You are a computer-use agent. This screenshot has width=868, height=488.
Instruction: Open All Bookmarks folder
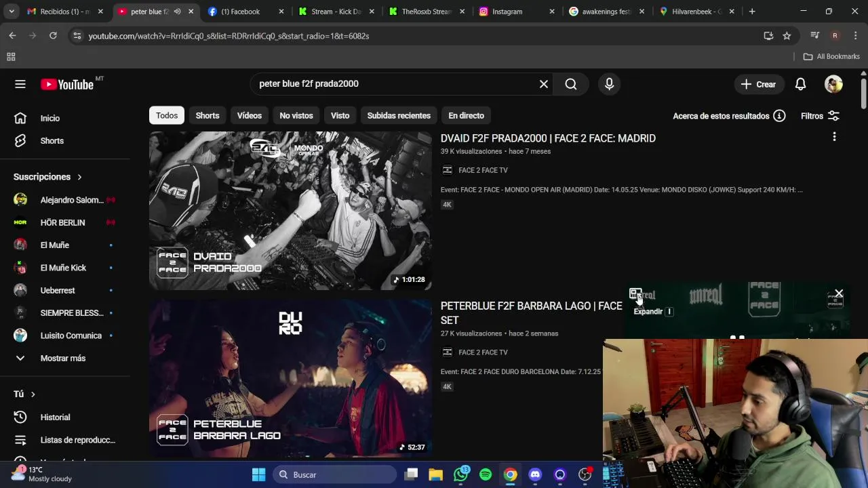click(x=831, y=57)
